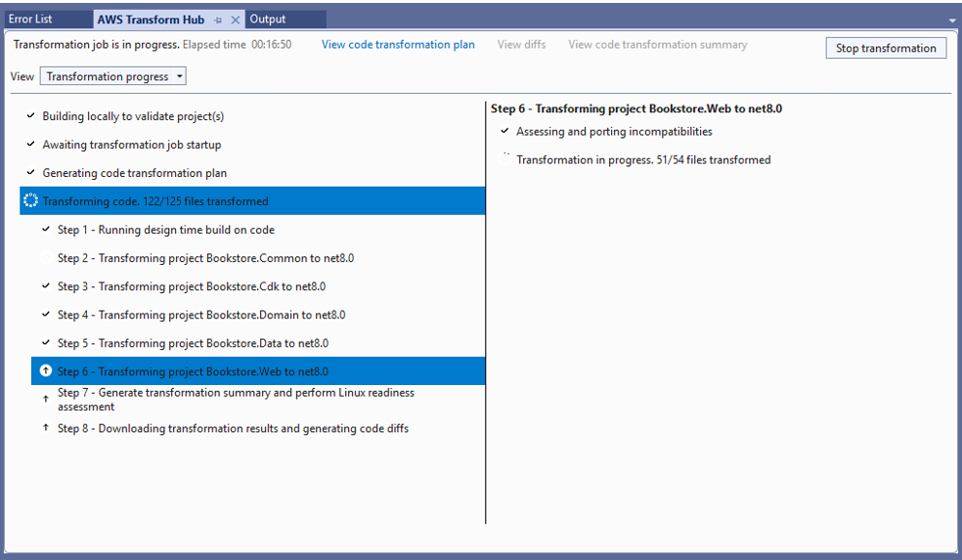Image resolution: width=962 pixels, height=560 pixels.
Task: Pin the AWS Transform Hub tab
Action: (218, 21)
